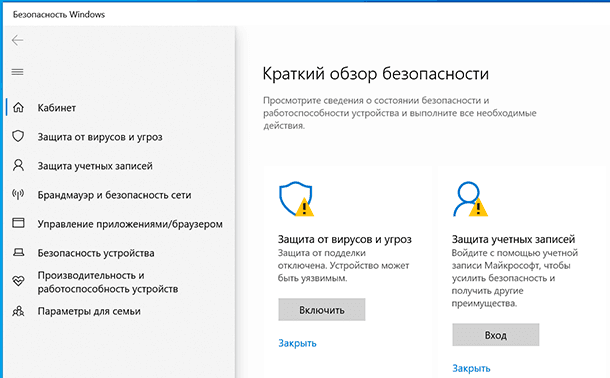Click the large account warning icon
610x378 pixels.
pos(470,199)
